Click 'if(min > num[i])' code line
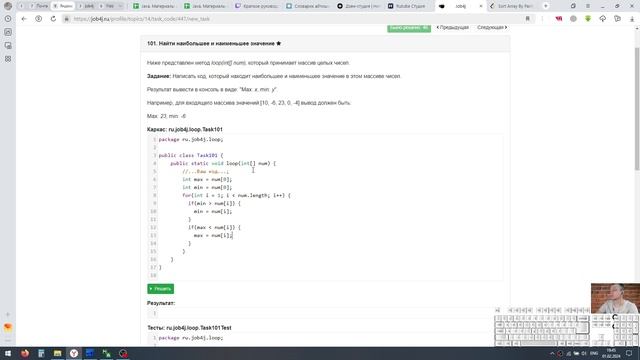This screenshot has height=360, width=640. tap(214, 203)
